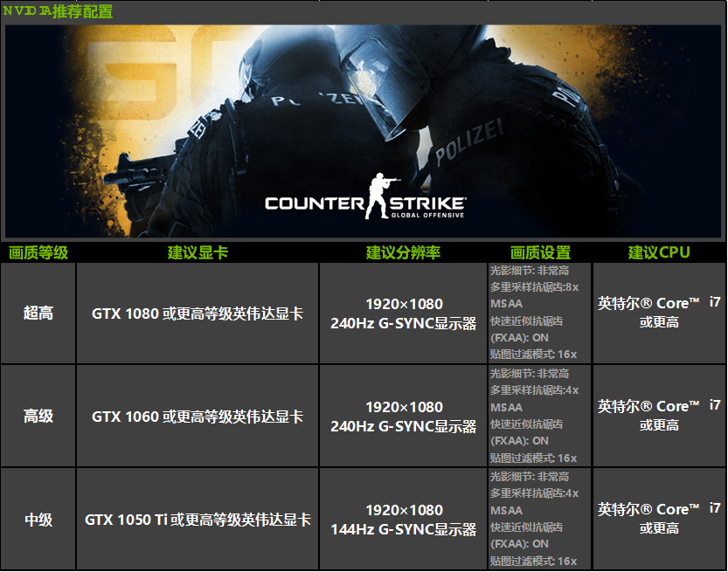Click the 中级 quality level cell

(x=38, y=519)
